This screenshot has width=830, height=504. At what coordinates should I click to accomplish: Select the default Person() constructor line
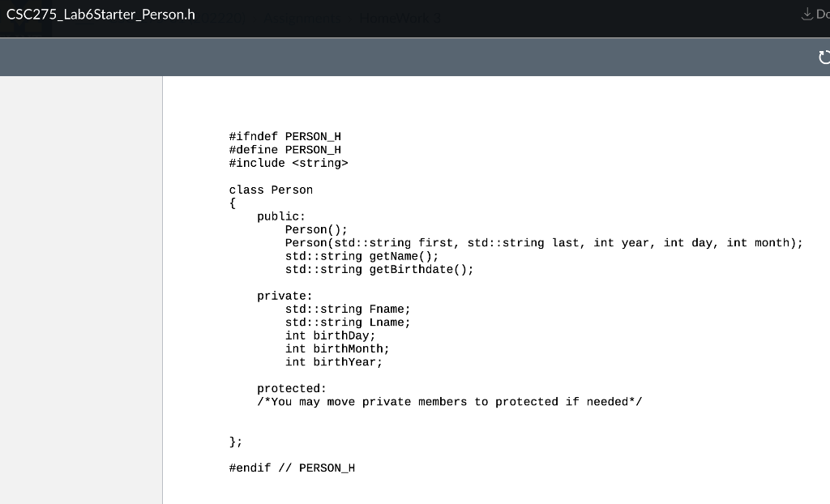click(x=315, y=229)
